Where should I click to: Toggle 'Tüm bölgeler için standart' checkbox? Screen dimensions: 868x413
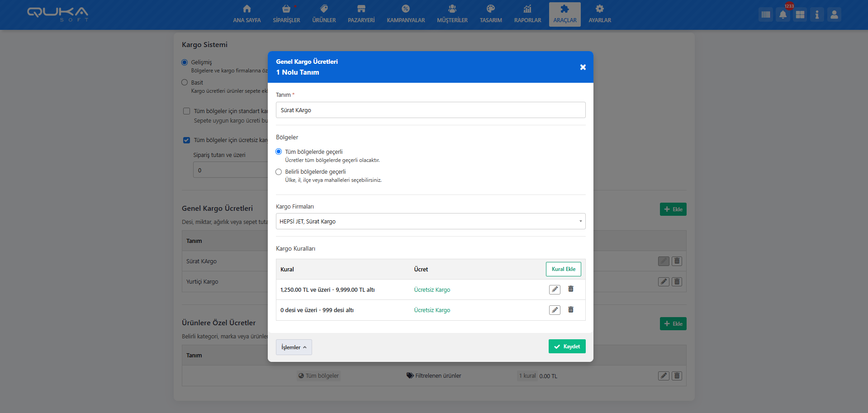pyautogui.click(x=186, y=111)
